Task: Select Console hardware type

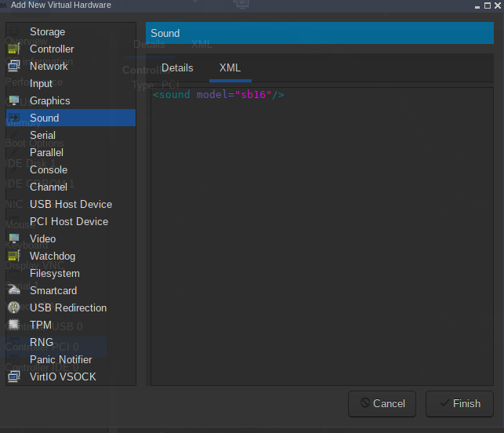Action: click(x=71, y=169)
